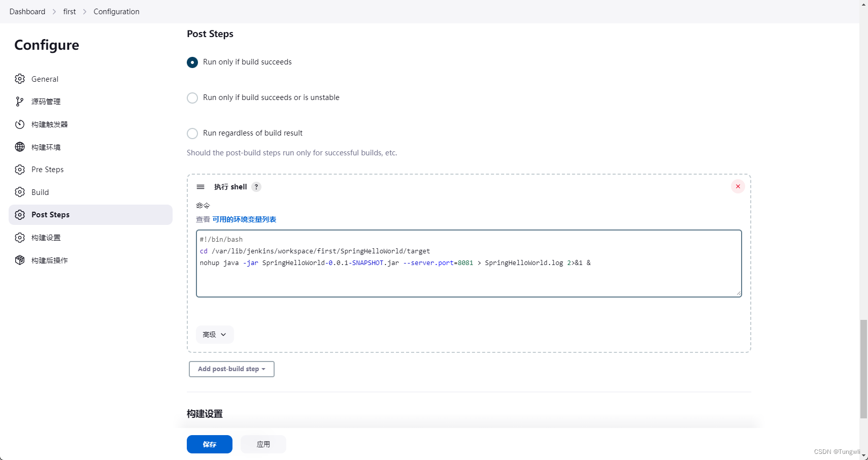Screen dimensions: 868x460
Task: Click the 构建设置 gear icon
Action: (20, 238)
